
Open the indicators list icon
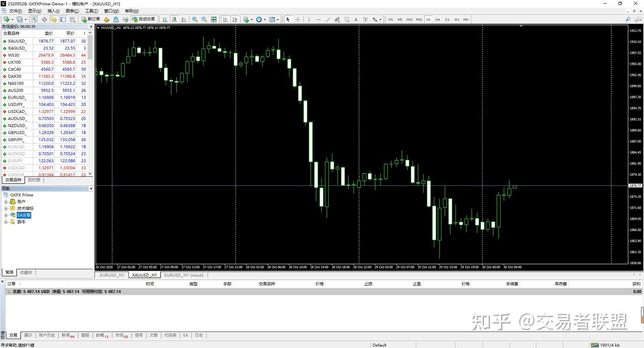(x=246, y=19)
